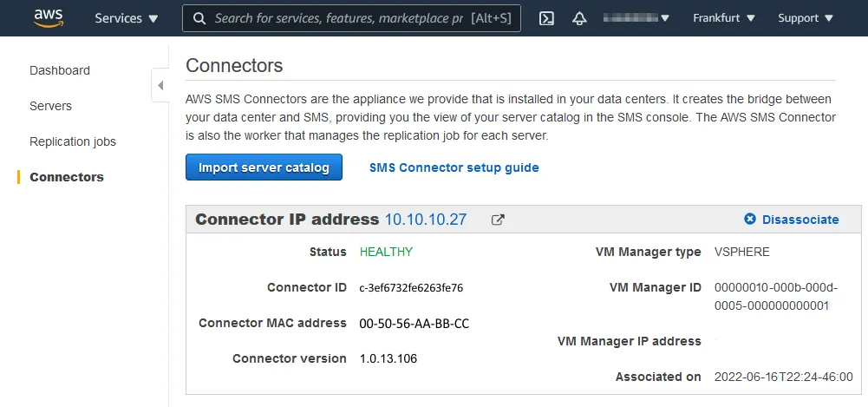Image resolution: width=868 pixels, height=407 pixels.
Task: Expand the Services menu
Action: coord(127,18)
